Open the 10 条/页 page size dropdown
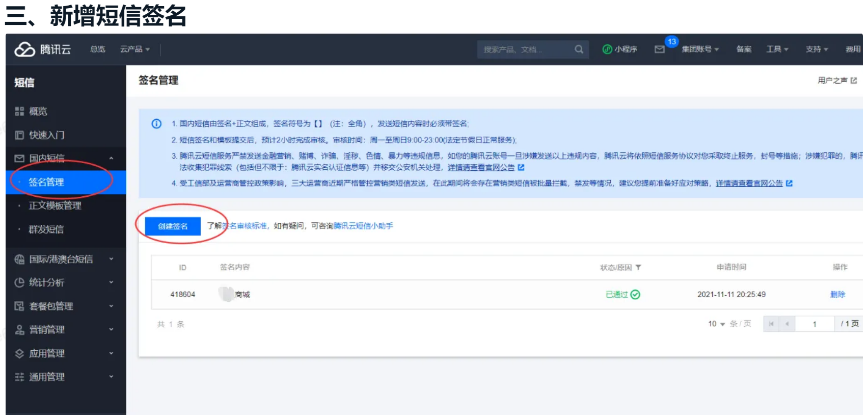Screen dimensions: 868x415 pos(716,324)
